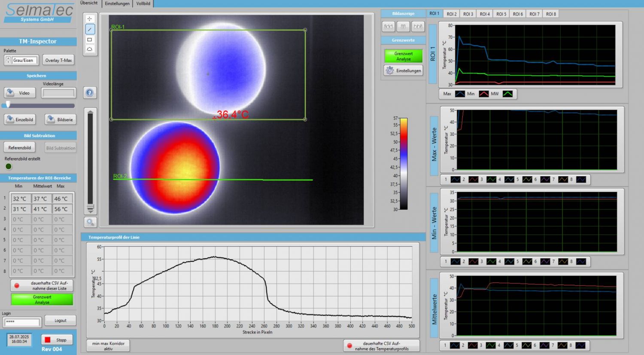Select the polygon ROI tool
644x355 pixels.
pos(90,49)
